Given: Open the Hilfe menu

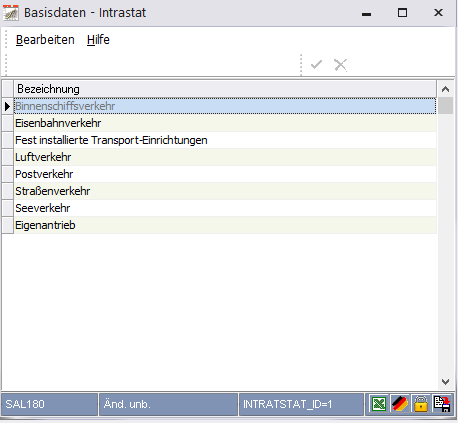Looking at the screenshot, I should (x=98, y=40).
